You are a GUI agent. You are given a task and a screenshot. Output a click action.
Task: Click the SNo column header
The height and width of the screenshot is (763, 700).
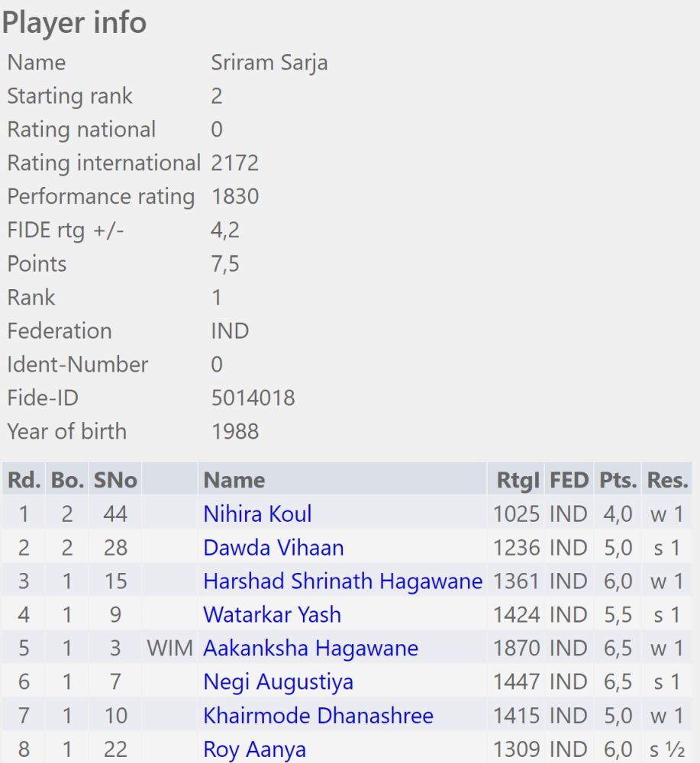[115, 481]
